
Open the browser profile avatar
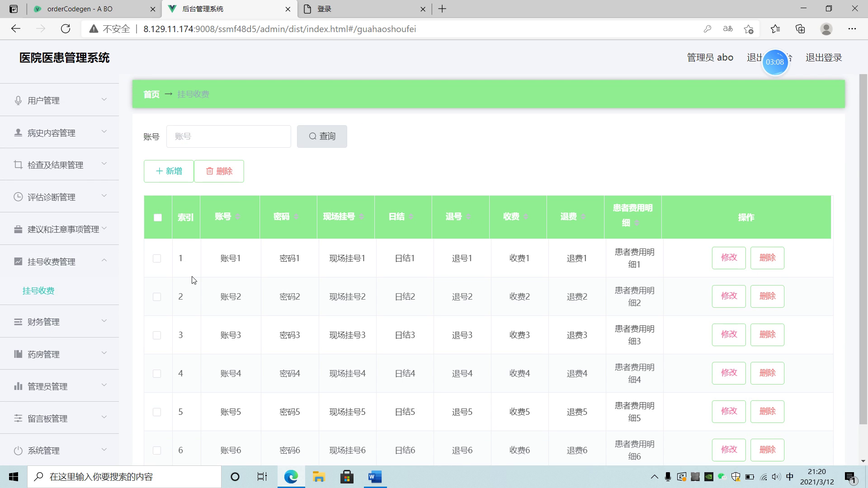coord(826,29)
